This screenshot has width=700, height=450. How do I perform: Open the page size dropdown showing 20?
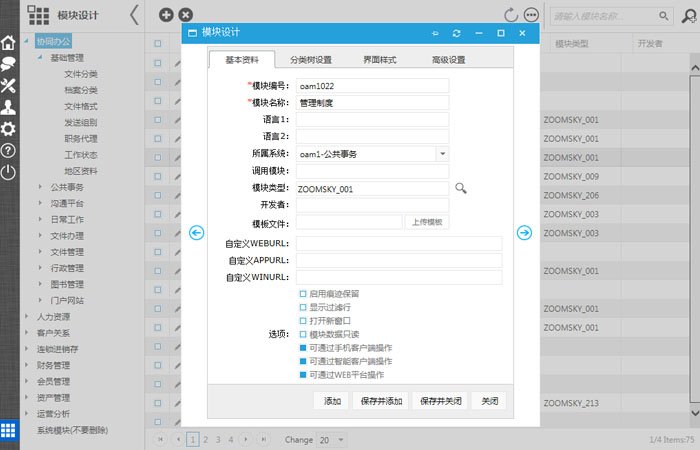pos(341,440)
